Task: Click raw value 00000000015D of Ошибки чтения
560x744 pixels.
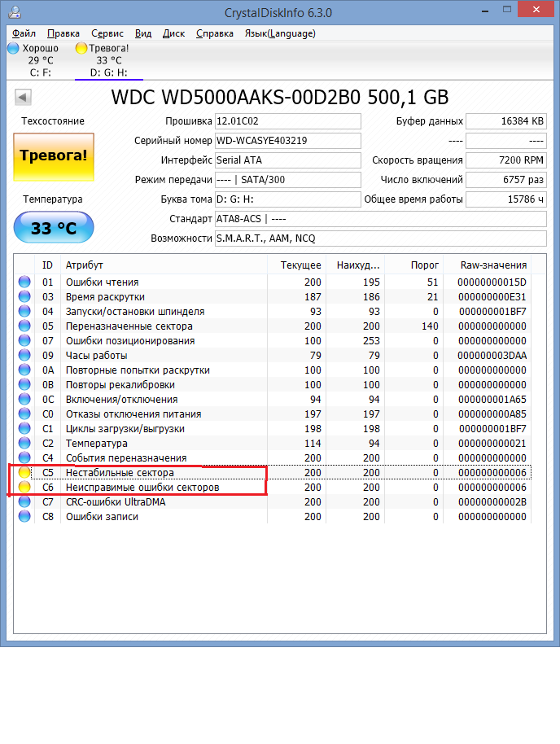Action: click(x=492, y=282)
